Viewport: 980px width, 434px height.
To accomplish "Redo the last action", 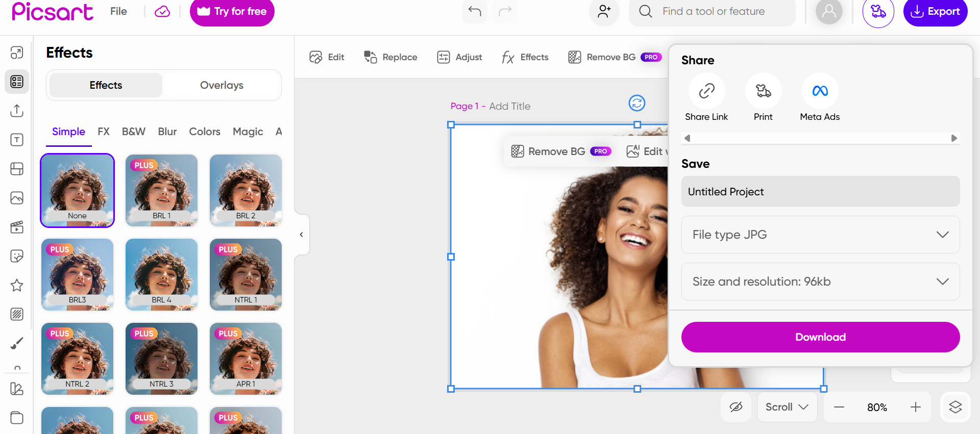I will coord(505,11).
